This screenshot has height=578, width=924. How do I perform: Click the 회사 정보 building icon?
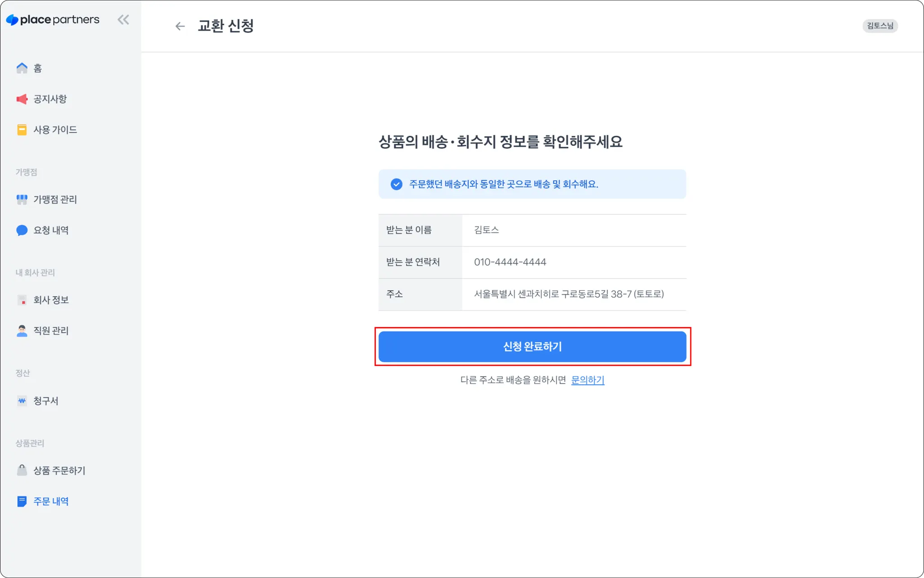[x=22, y=300]
